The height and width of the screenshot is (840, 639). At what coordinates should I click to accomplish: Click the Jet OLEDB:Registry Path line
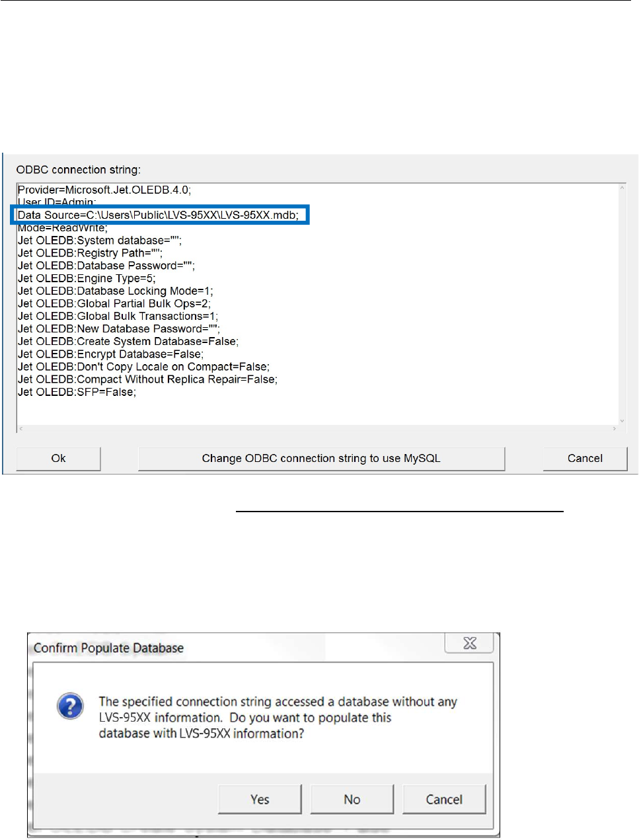click(90, 253)
